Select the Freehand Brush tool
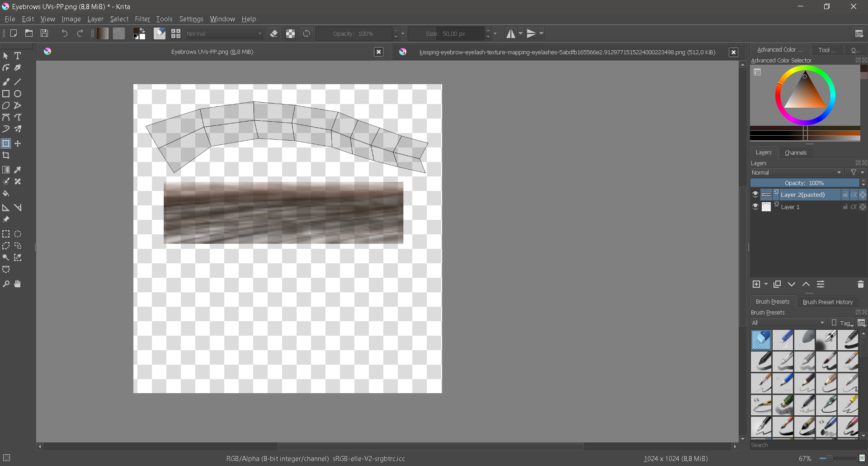 [6, 82]
